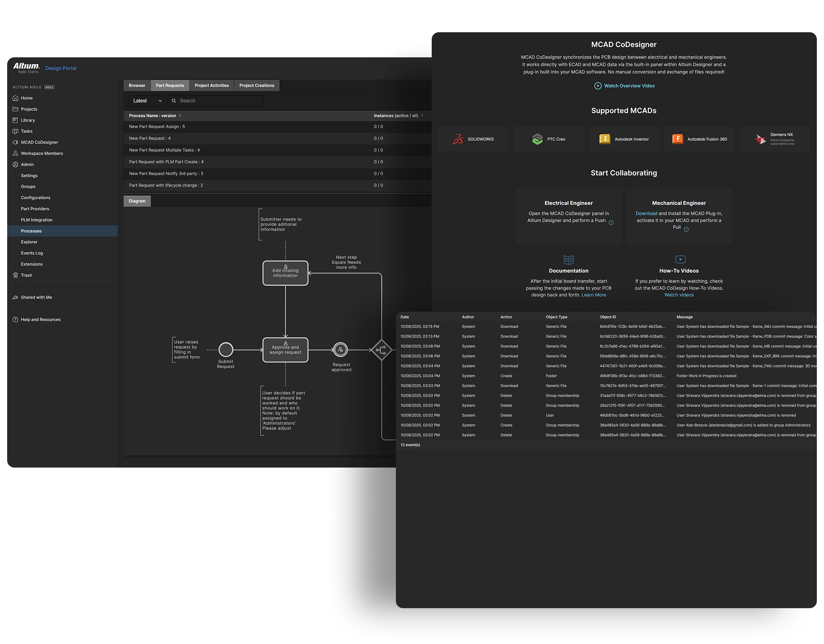Click the info icon beside Electrical Engineer Push
This screenshot has height=644, width=824.
[611, 223]
